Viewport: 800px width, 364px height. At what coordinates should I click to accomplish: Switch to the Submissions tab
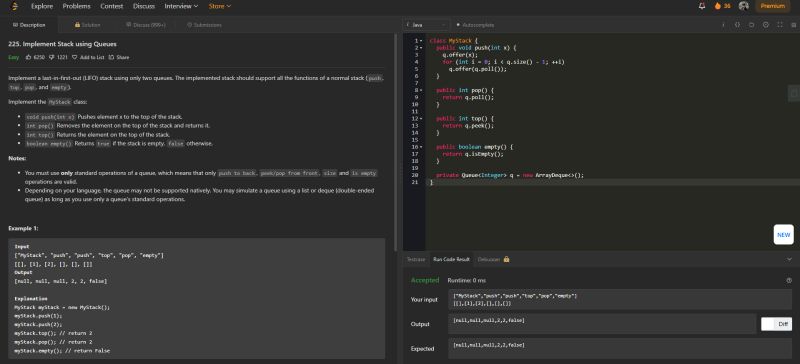(x=204, y=25)
